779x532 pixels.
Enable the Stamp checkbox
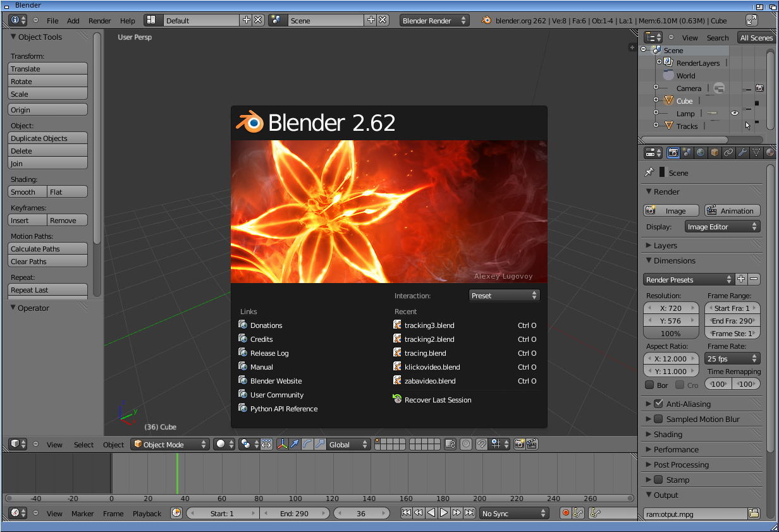coord(658,480)
